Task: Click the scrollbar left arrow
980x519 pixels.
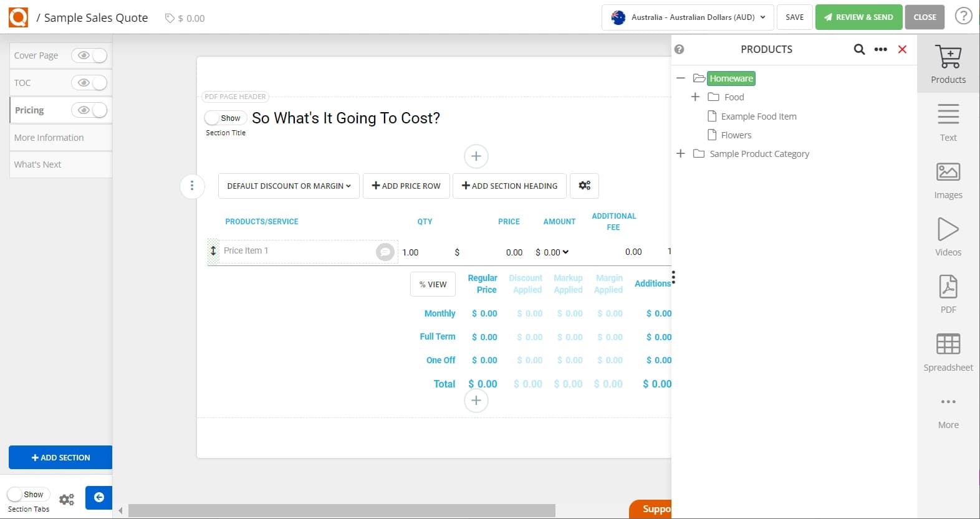Action: pos(120,511)
